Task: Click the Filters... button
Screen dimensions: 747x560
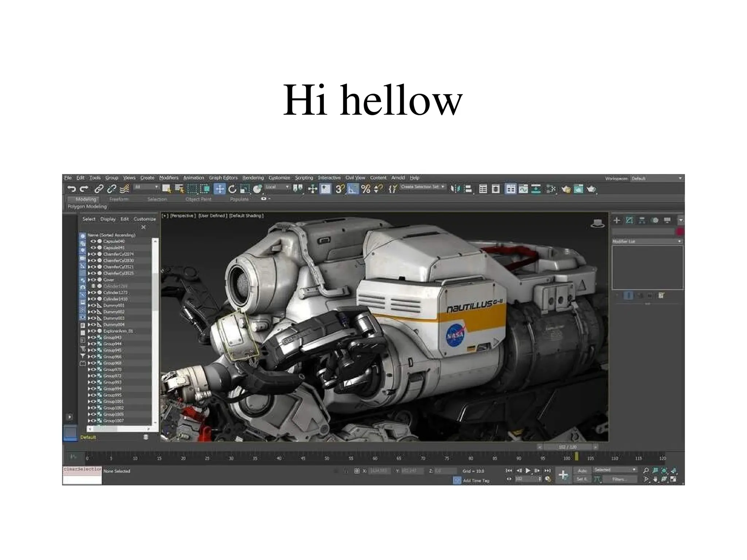Action: click(x=619, y=479)
